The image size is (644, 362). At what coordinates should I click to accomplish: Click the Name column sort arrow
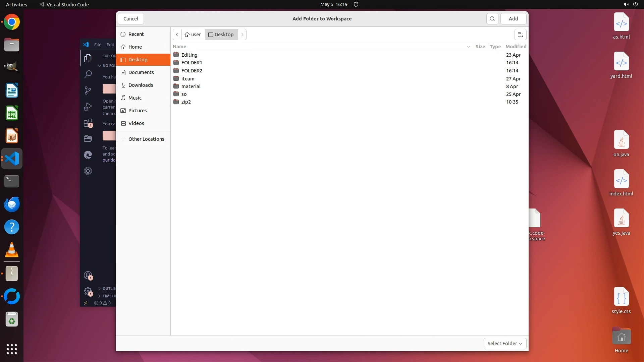[x=468, y=47]
